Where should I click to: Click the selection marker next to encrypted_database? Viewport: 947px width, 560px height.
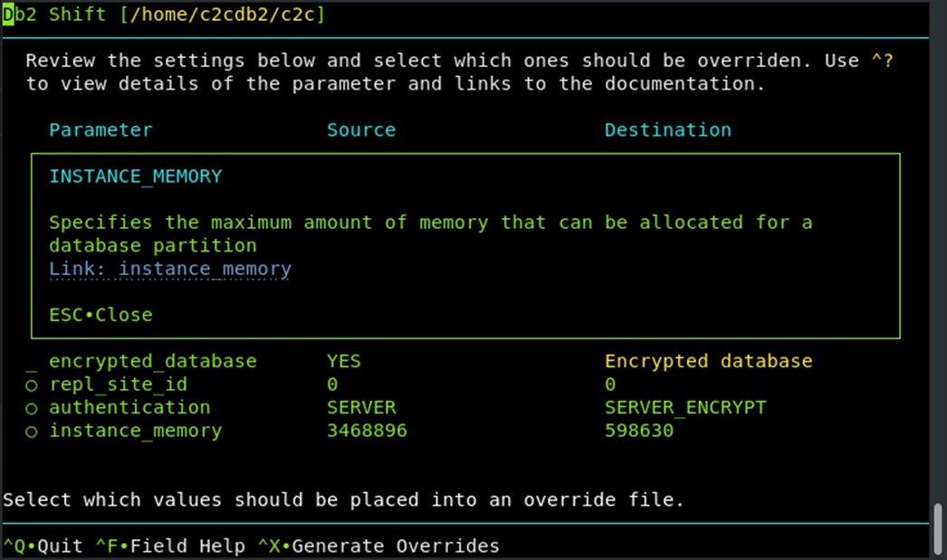click(31, 361)
